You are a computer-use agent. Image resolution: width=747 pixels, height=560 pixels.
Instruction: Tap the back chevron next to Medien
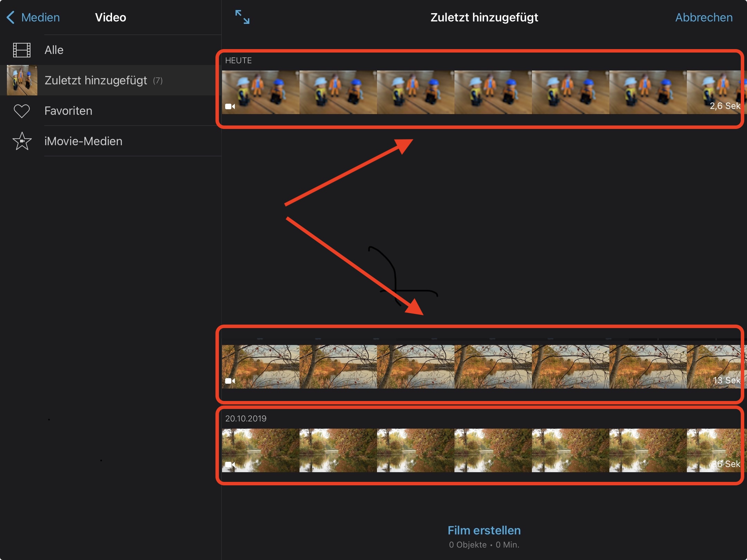(11, 17)
